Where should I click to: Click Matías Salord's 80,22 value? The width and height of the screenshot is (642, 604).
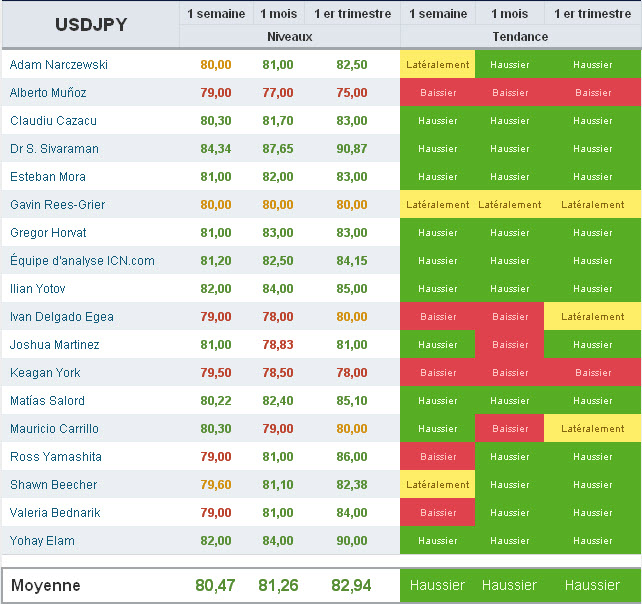point(216,400)
